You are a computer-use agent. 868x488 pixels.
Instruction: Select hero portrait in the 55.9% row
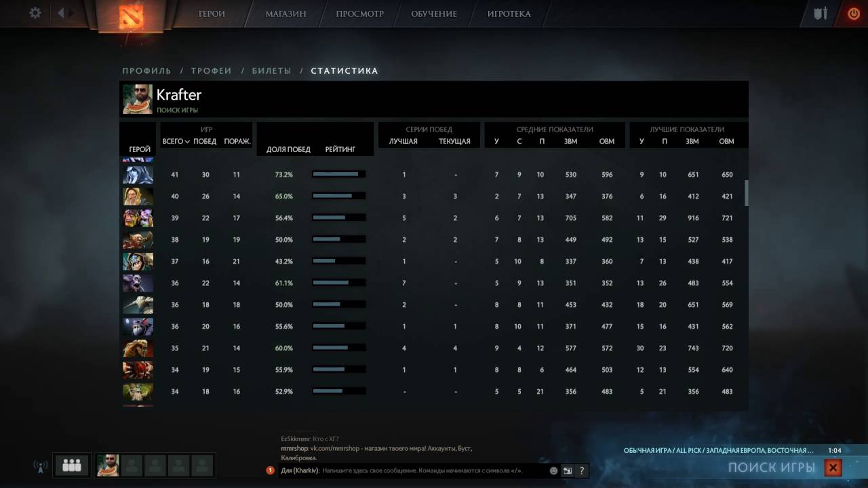click(x=138, y=370)
